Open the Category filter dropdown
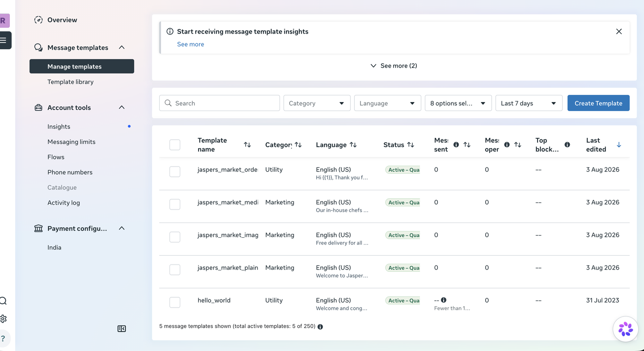The height and width of the screenshot is (351, 644). coord(317,103)
